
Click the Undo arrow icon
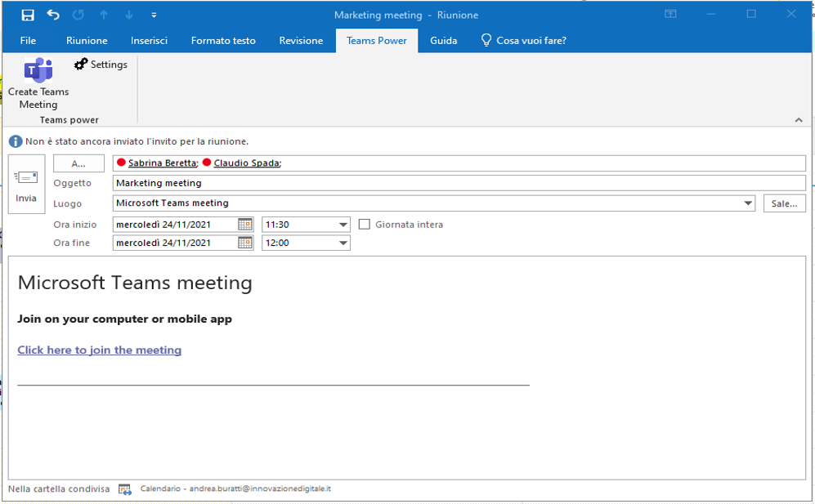point(53,15)
